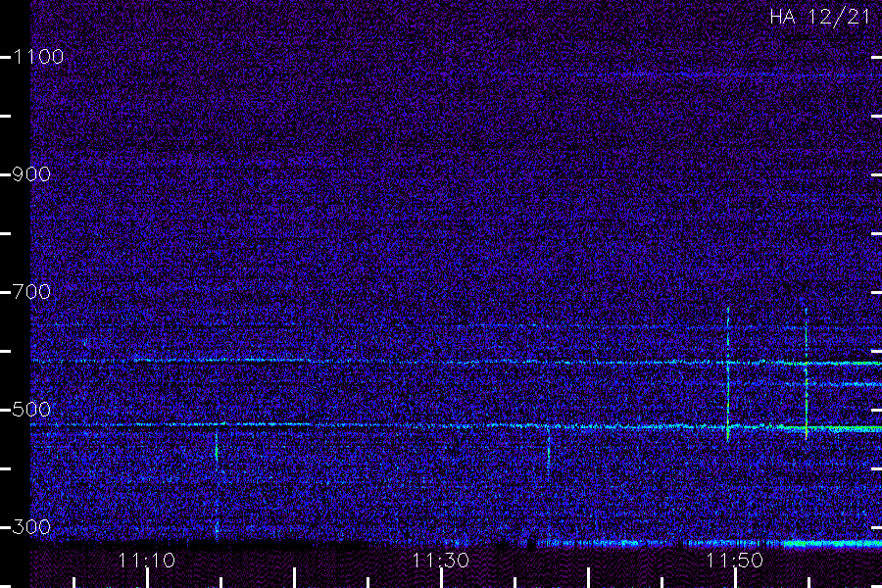The height and width of the screenshot is (588, 882).
Task: Click the tick mark below 11:30
Action: click(442, 578)
